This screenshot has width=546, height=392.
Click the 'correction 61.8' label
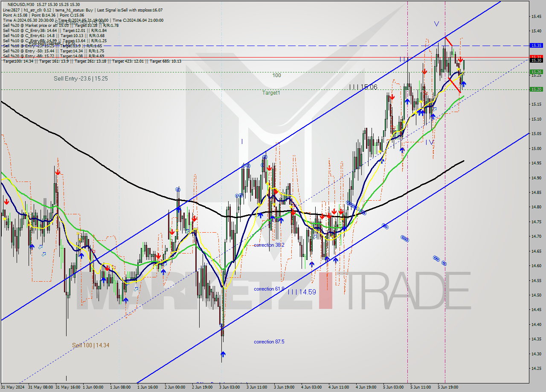click(269, 289)
